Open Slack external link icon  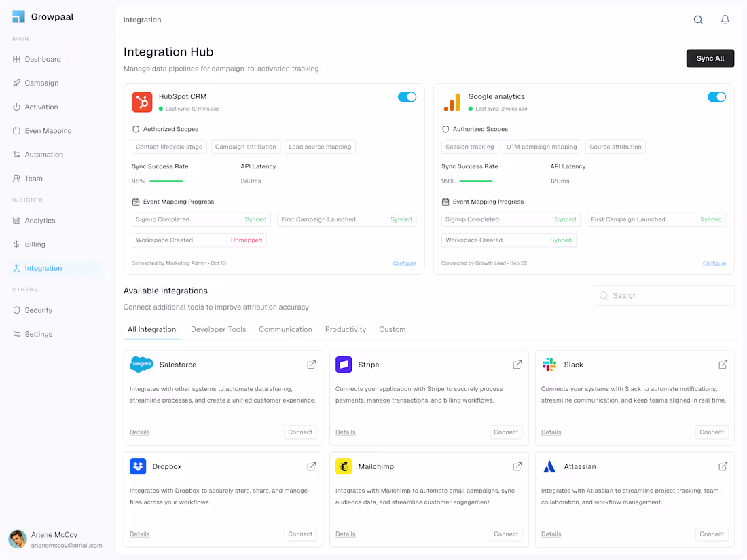(723, 365)
